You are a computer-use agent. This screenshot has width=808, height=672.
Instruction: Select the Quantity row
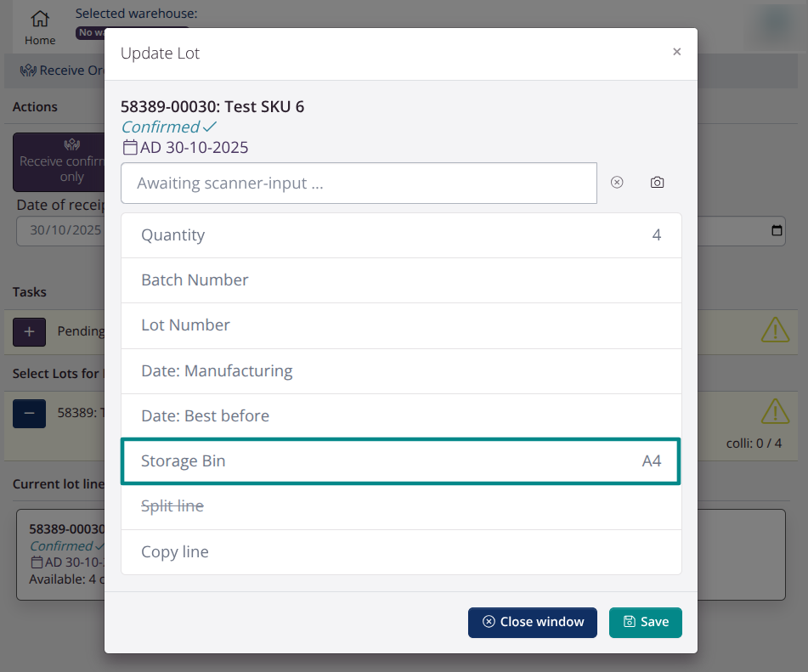[x=401, y=235]
